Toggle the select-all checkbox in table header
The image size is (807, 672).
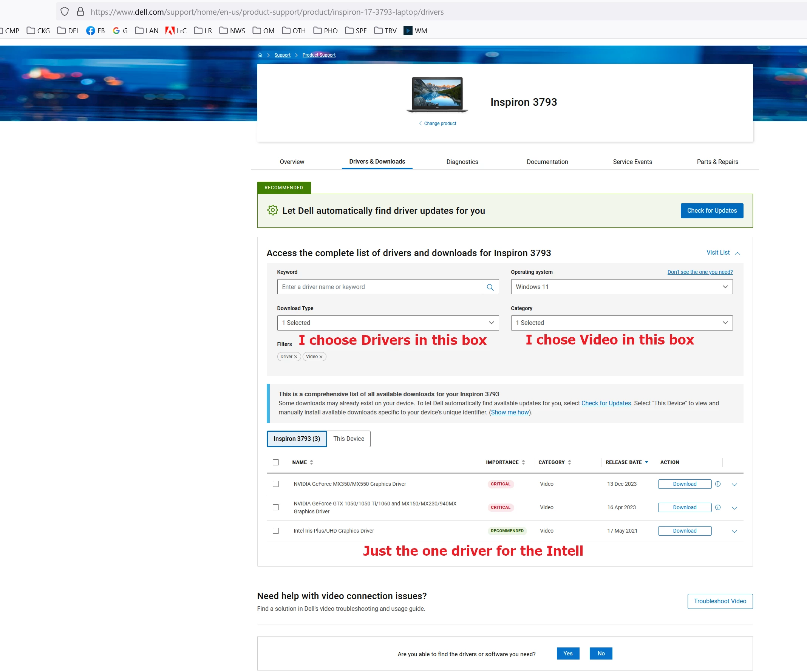tap(275, 462)
